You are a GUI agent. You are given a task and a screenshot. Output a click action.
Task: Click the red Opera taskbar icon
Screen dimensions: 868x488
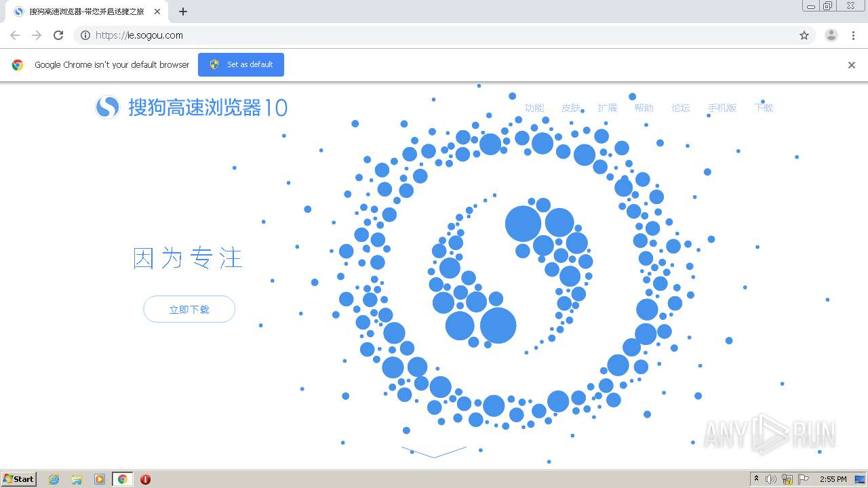coord(145,479)
